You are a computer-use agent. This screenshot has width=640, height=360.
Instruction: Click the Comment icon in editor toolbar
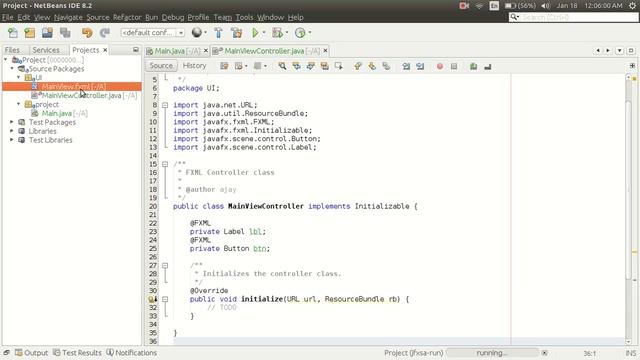[x=473, y=66]
